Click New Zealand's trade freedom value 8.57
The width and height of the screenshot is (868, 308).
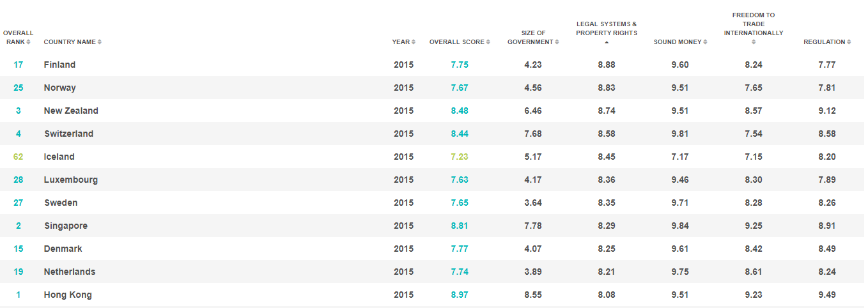pyautogui.click(x=754, y=111)
